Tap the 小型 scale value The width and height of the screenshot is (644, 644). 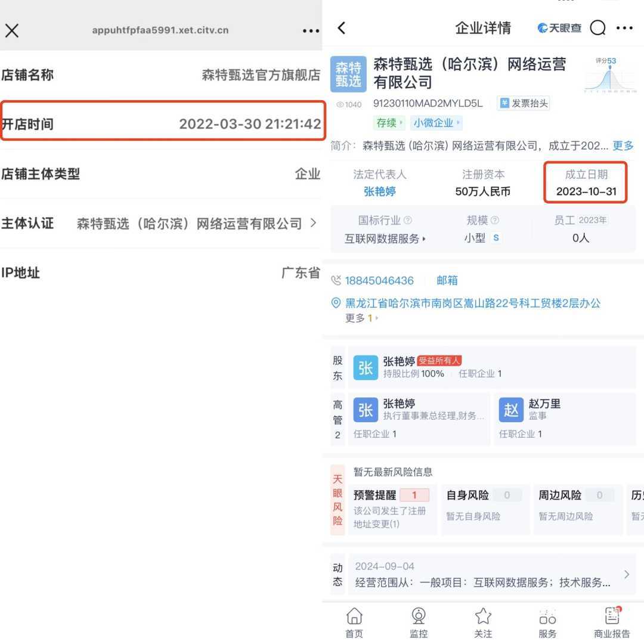475,238
